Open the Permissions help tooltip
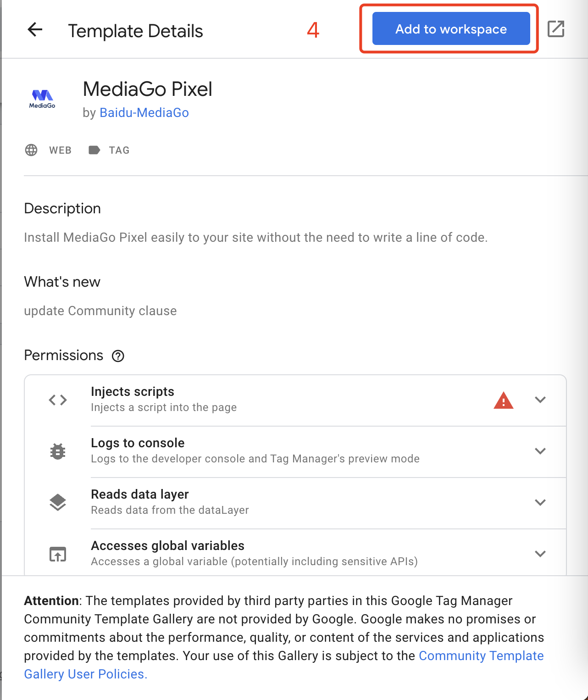 (118, 356)
